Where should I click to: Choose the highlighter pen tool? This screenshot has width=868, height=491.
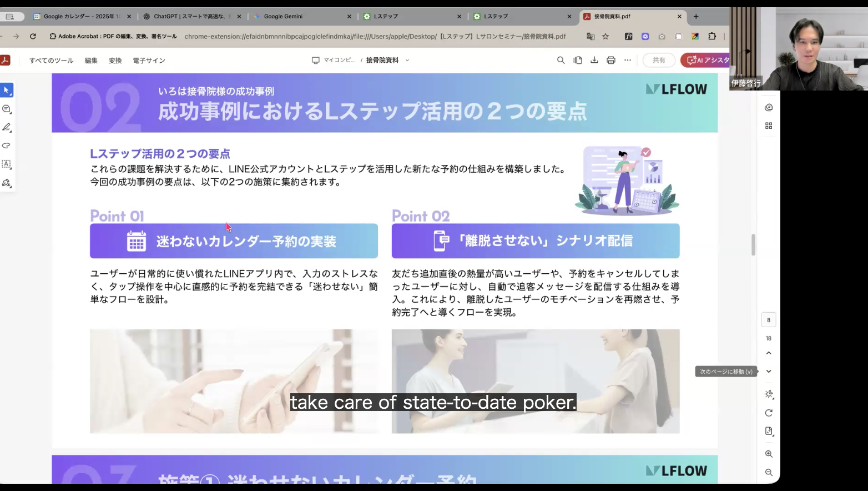click(7, 127)
